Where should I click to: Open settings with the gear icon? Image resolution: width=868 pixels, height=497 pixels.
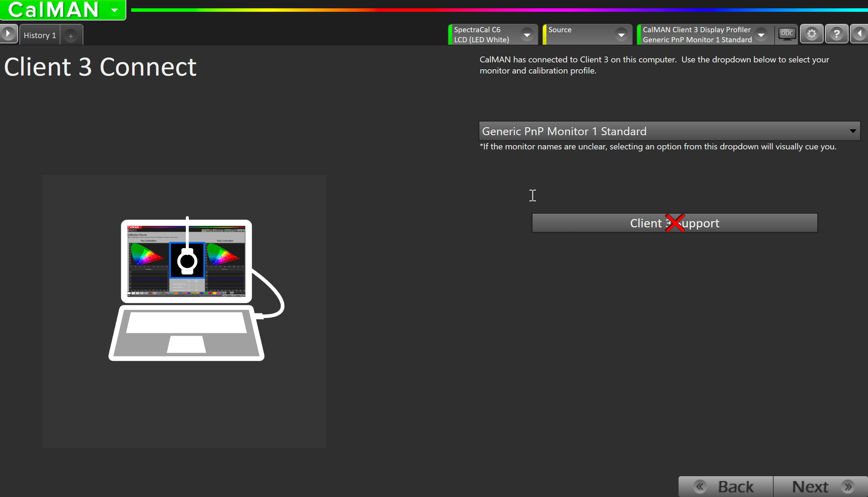[811, 34]
